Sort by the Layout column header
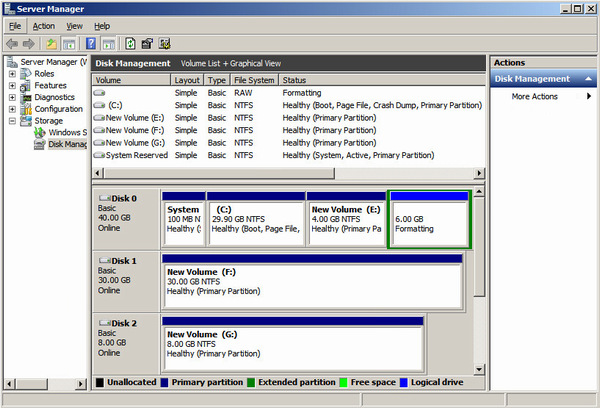 pos(187,80)
